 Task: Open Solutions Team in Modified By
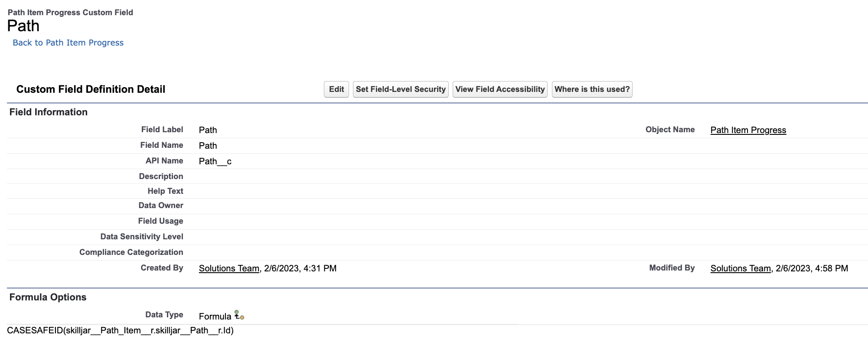click(x=741, y=268)
